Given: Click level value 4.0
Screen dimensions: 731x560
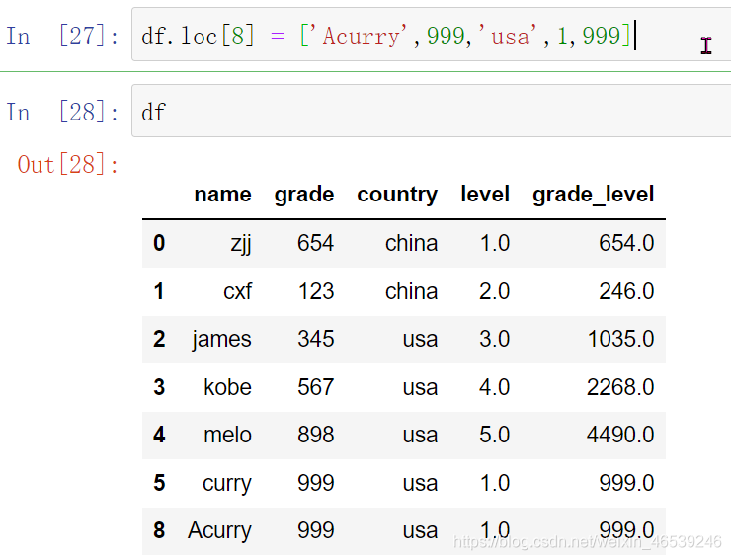Looking at the screenshot, I should pos(495,387).
